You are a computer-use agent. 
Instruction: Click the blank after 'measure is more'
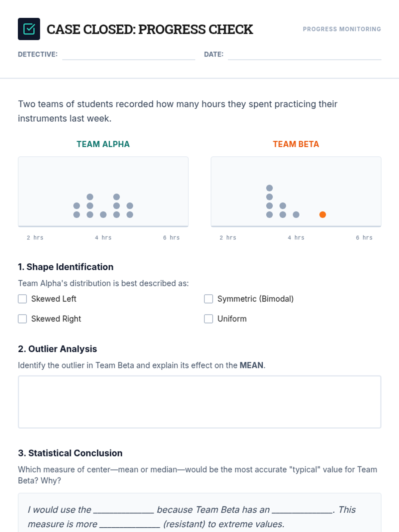pyautogui.click(x=130, y=525)
